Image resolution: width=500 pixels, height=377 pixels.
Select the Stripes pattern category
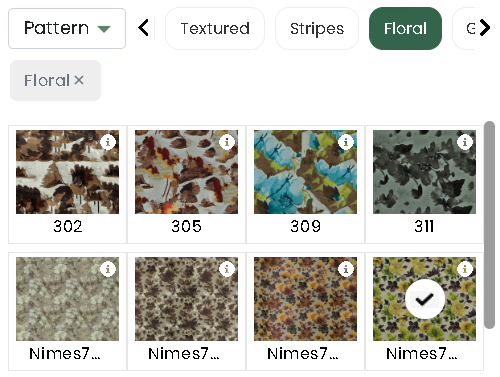tap(317, 28)
